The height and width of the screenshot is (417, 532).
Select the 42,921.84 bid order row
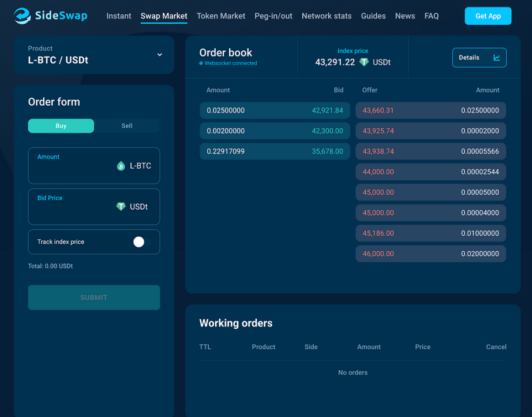tap(275, 110)
